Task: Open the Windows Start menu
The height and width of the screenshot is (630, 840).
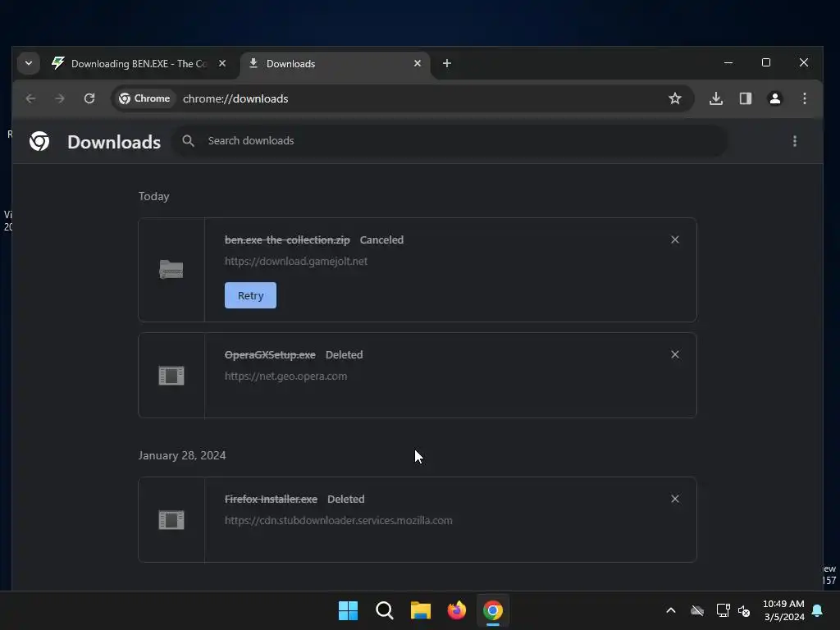Action: 348,610
